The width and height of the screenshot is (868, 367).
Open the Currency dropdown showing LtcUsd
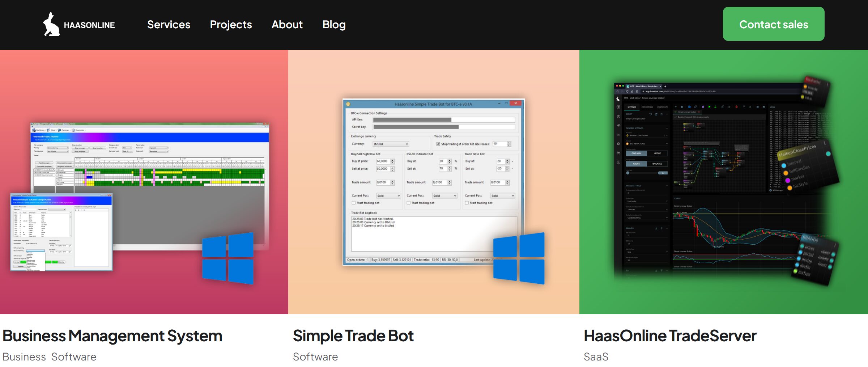pyautogui.click(x=391, y=144)
